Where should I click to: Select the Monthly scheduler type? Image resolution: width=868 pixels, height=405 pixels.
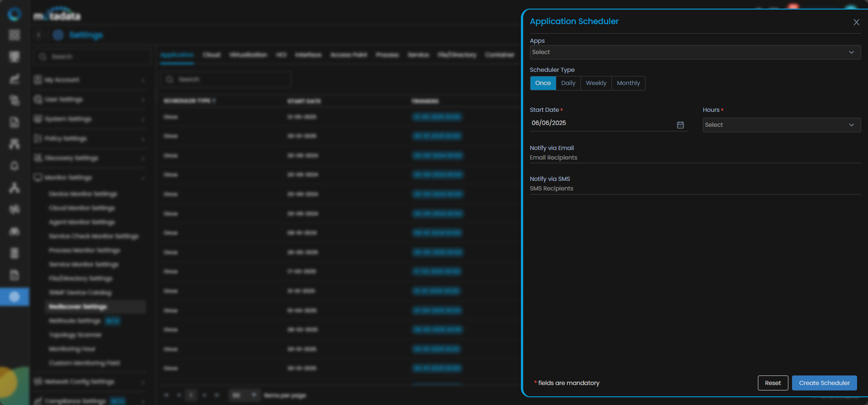[628, 83]
